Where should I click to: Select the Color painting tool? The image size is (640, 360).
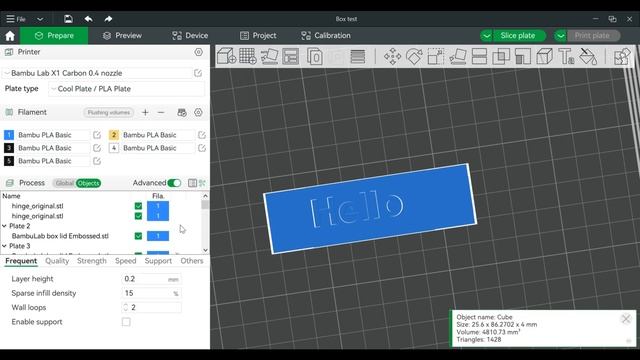pyautogui.click(x=588, y=56)
